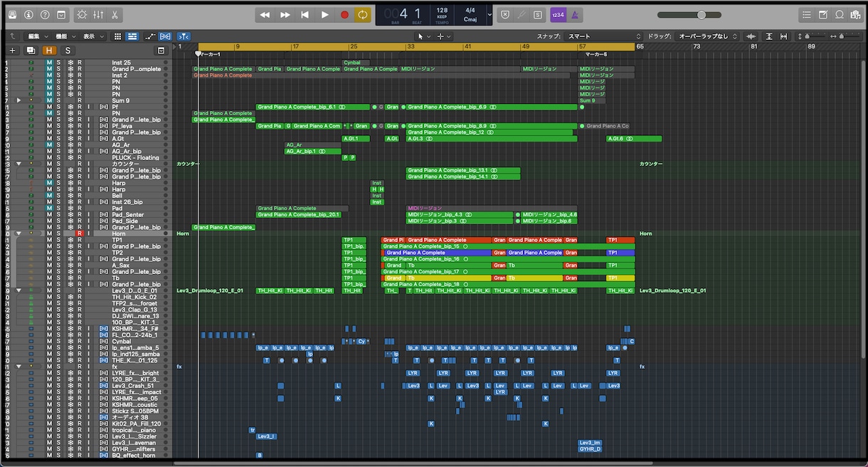Toggle mute on the Inst 25 track

click(49, 63)
